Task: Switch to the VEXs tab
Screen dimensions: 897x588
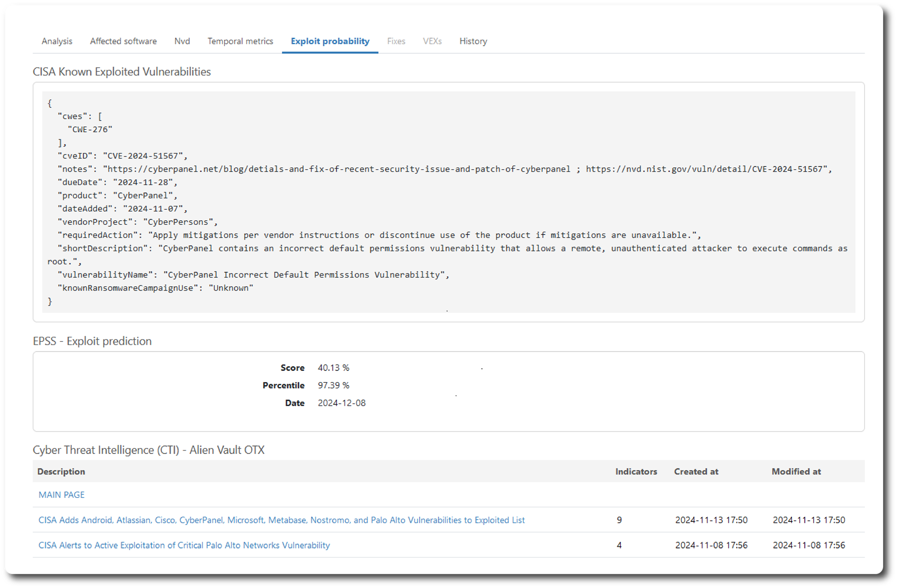Action: click(432, 41)
